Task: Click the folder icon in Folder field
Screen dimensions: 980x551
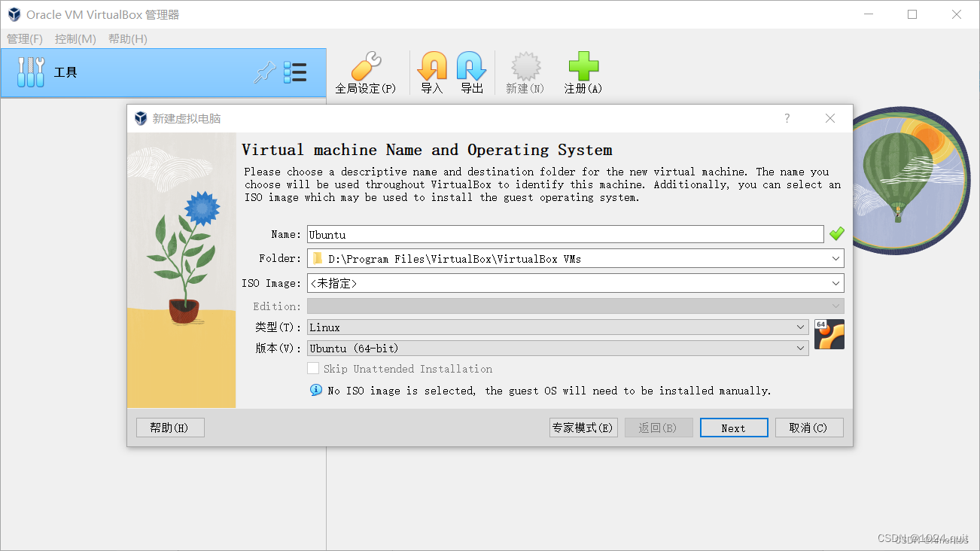Action: tap(318, 258)
